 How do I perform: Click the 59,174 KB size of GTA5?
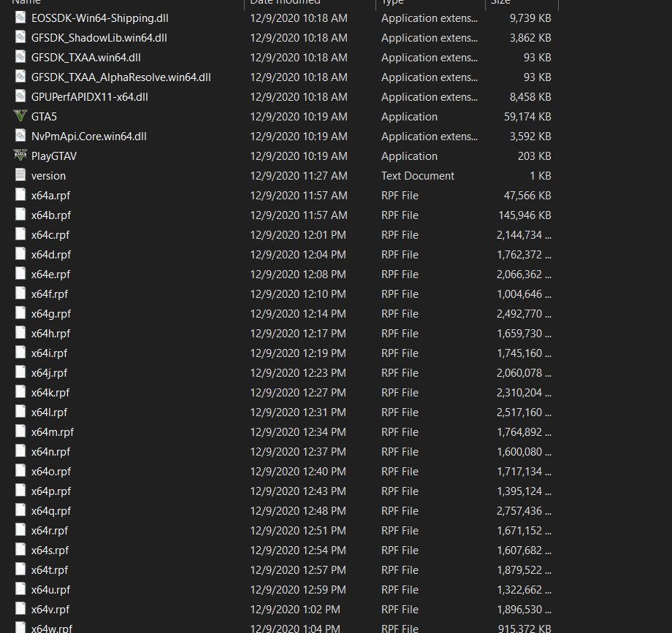pos(527,117)
